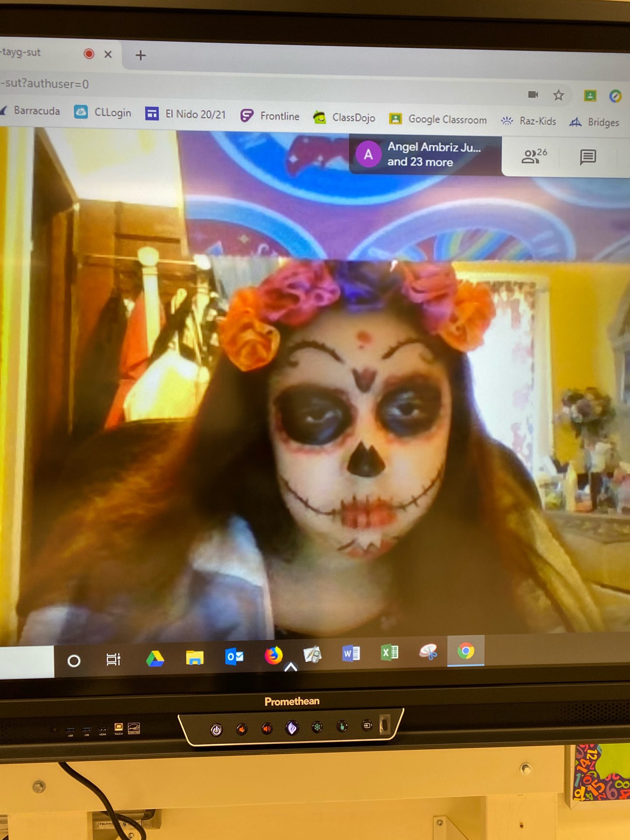
Task: Open the Snipping Tool taskbar icon
Action: pos(428,651)
